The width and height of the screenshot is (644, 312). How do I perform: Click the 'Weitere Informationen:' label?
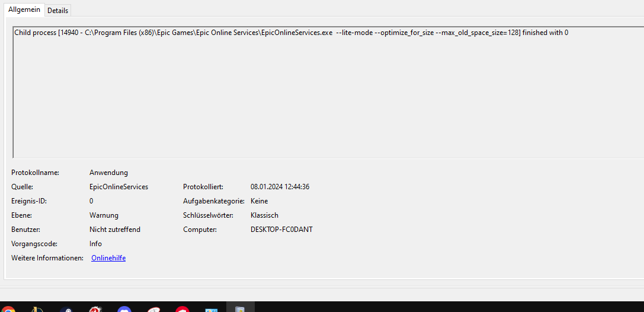tap(47, 258)
